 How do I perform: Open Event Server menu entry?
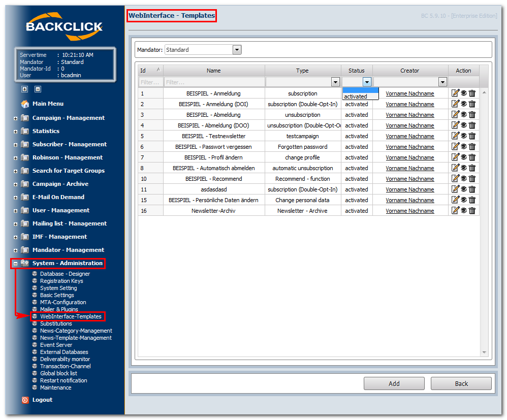(x=56, y=345)
